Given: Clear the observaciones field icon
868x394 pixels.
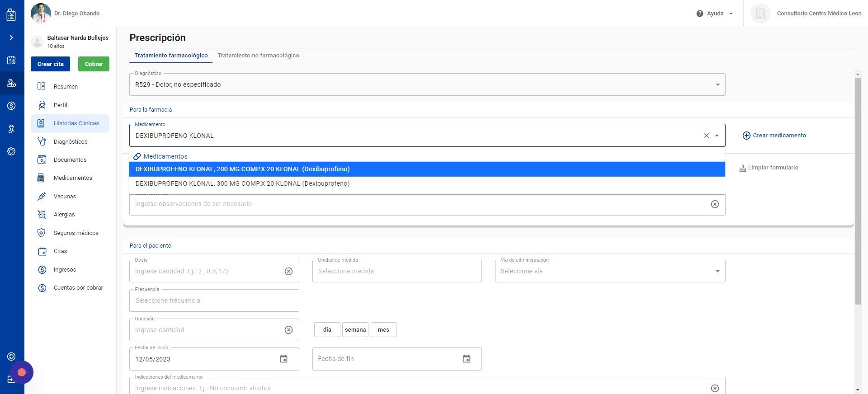Looking at the screenshot, I should pos(715,204).
